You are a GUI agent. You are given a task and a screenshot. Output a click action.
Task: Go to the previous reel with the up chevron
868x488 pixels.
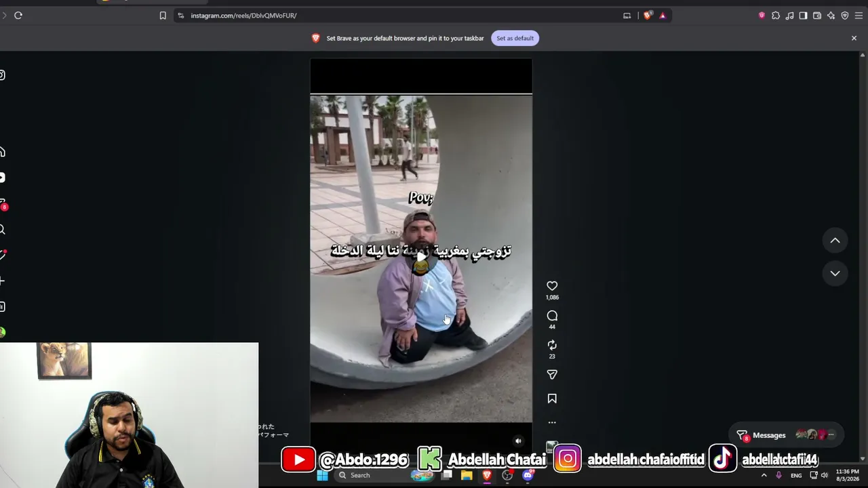tap(835, 240)
